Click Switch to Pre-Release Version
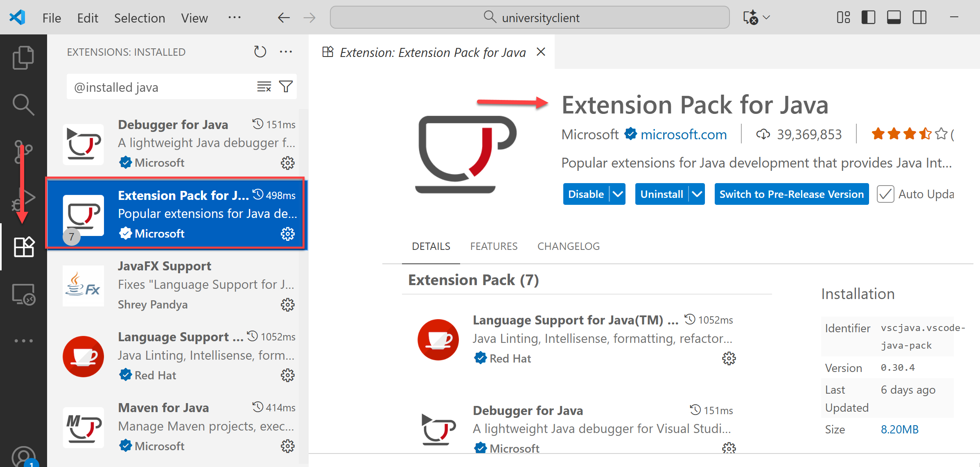This screenshot has height=467, width=980. [x=791, y=194]
